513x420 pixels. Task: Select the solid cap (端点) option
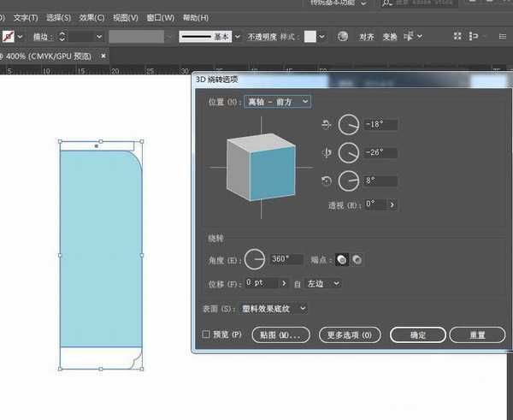coord(342,259)
